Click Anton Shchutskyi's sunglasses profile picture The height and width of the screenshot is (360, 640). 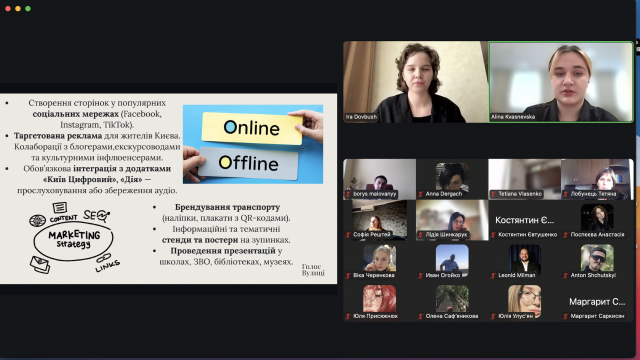597,258
